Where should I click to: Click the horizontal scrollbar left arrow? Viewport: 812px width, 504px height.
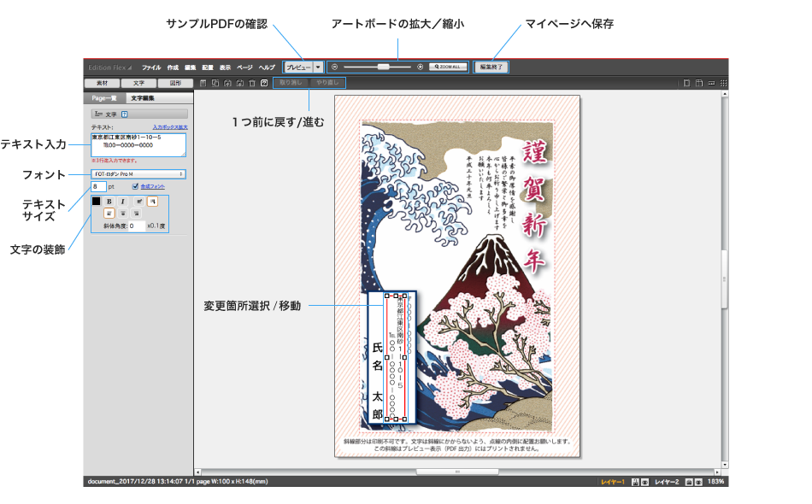coord(197,472)
